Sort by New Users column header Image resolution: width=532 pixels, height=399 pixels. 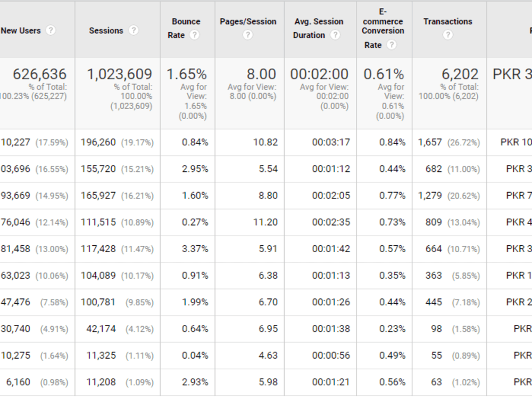pyautogui.click(x=21, y=30)
